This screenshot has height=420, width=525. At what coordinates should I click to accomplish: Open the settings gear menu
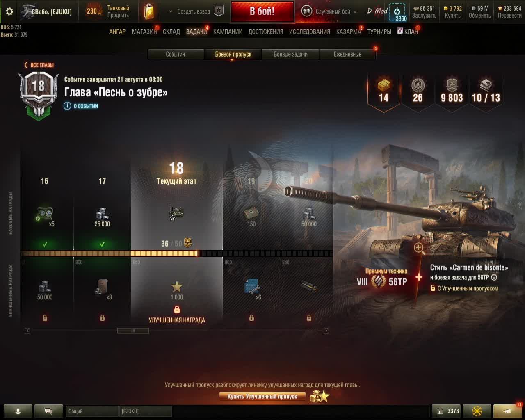point(9,11)
